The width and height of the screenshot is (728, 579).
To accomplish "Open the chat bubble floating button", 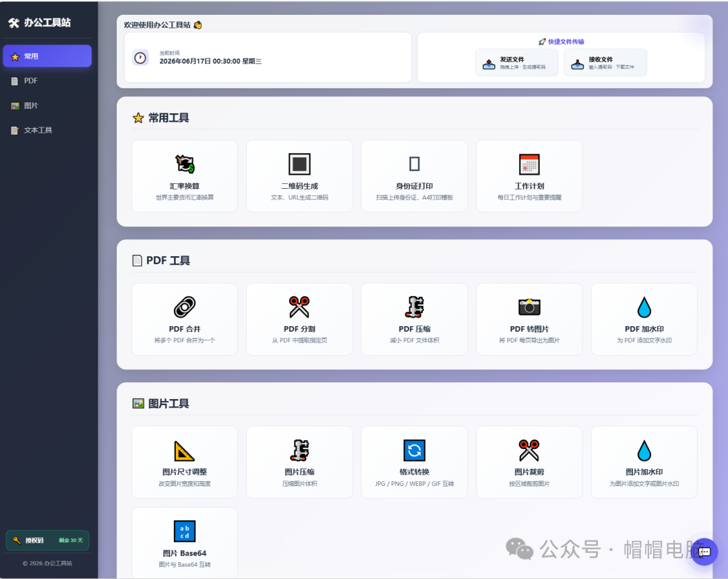I will [704, 551].
